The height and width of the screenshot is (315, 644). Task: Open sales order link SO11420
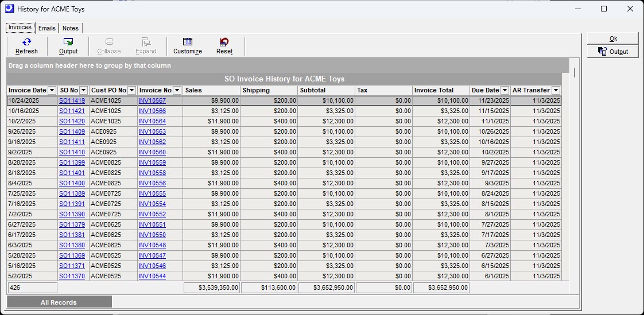72,121
